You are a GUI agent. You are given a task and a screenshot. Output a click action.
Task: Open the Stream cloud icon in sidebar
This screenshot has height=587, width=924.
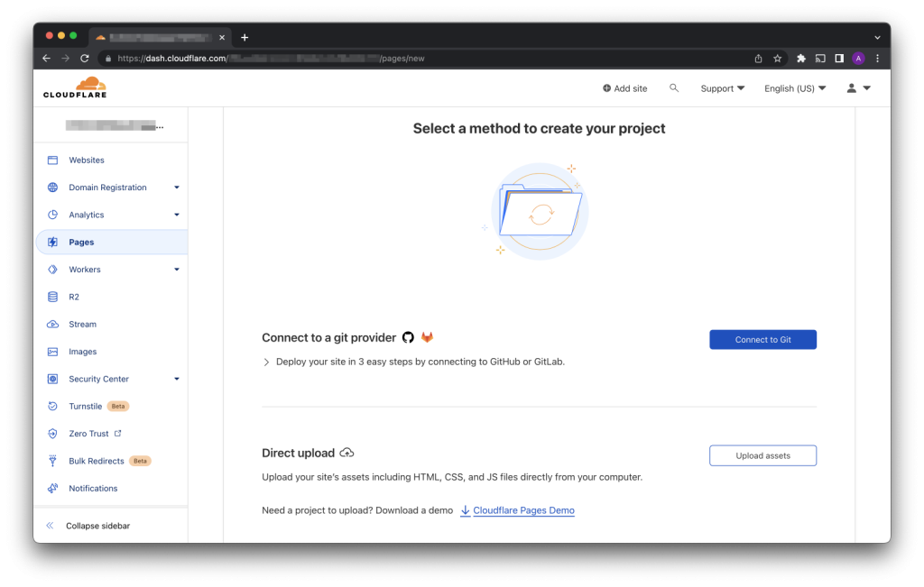[x=52, y=325]
